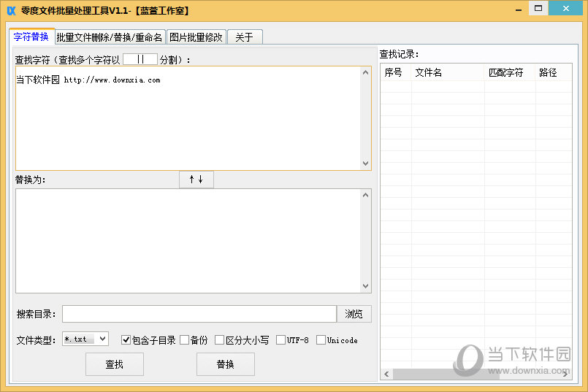
Task: Tick the Unicode encoding checkbox
Action: [321, 340]
